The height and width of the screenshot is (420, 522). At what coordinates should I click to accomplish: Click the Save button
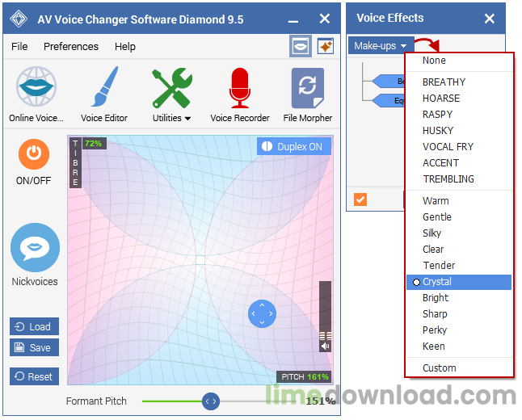click(x=34, y=348)
